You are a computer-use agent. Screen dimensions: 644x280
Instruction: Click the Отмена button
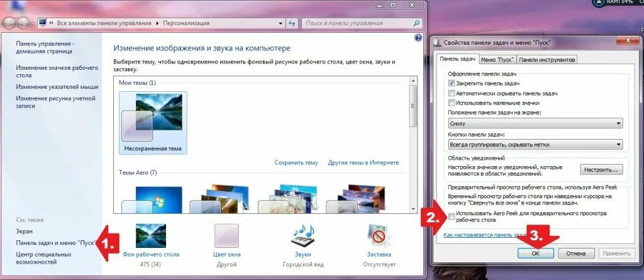(x=577, y=254)
